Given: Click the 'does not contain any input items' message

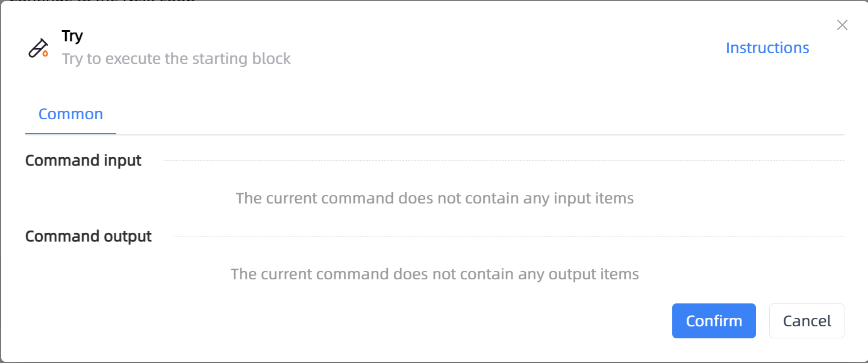Looking at the screenshot, I should (x=434, y=198).
